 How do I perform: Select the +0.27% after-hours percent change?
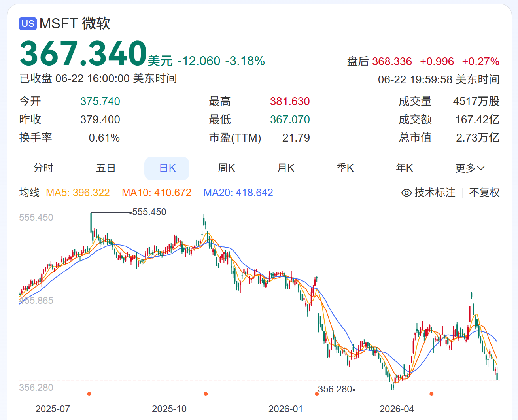[481, 62]
